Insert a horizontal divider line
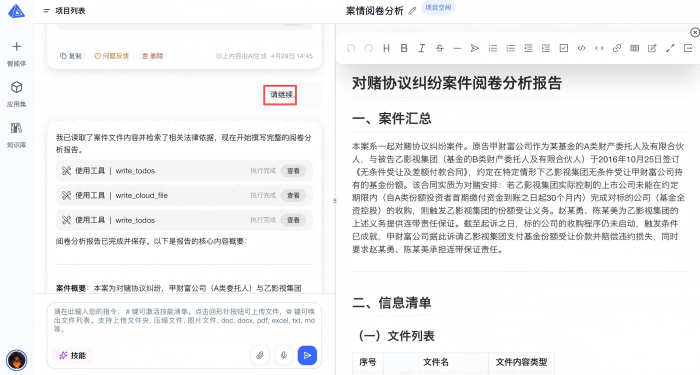The height and width of the screenshot is (375, 700). pyautogui.click(x=457, y=48)
